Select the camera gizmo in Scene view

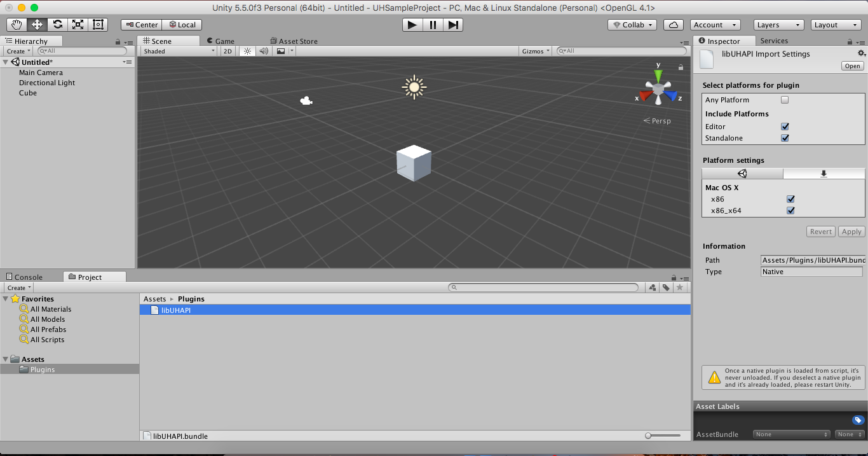[306, 100]
